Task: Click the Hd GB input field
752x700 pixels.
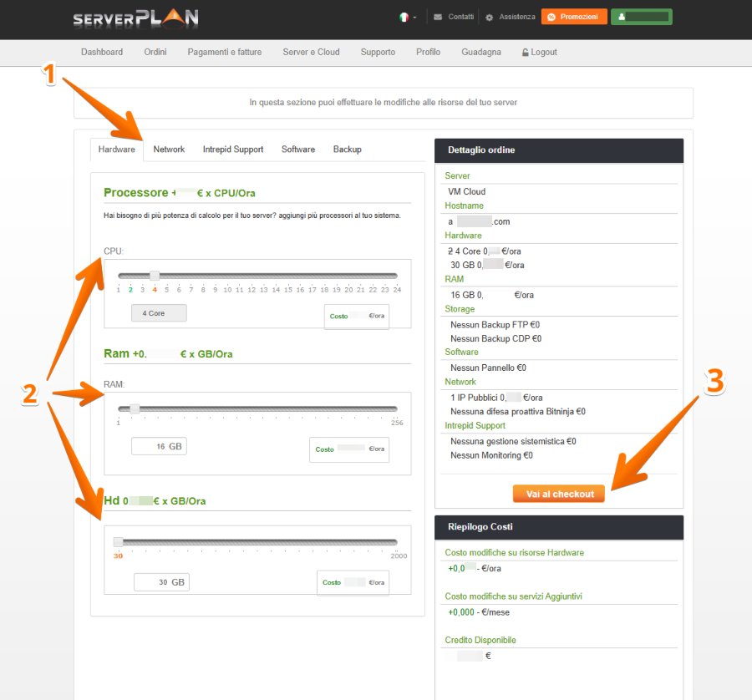Action: point(160,582)
